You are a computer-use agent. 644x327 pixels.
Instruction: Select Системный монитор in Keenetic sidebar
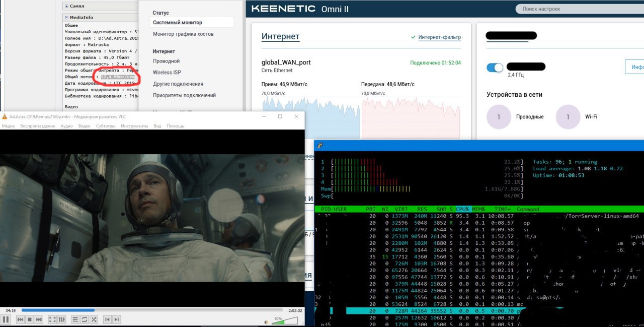coord(192,23)
